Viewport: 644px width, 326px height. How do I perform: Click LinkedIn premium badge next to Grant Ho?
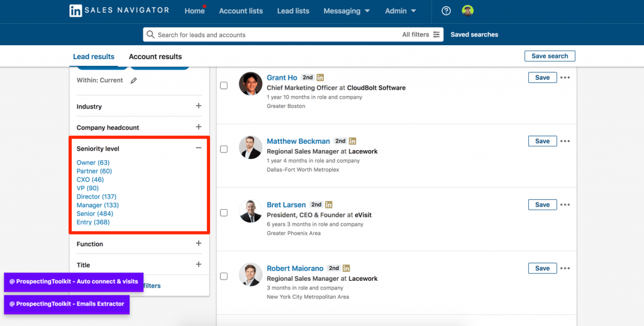(320, 77)
